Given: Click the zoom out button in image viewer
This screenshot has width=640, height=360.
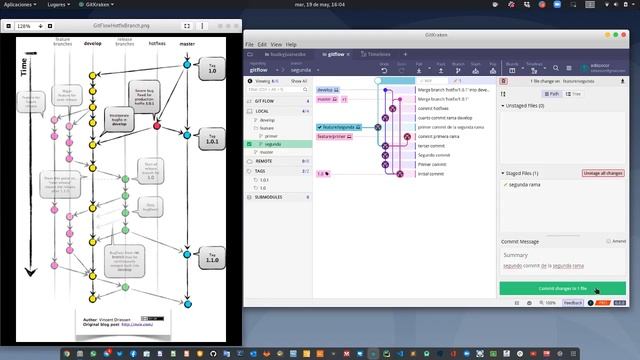Looking at the screenshot, I should 8,26.
